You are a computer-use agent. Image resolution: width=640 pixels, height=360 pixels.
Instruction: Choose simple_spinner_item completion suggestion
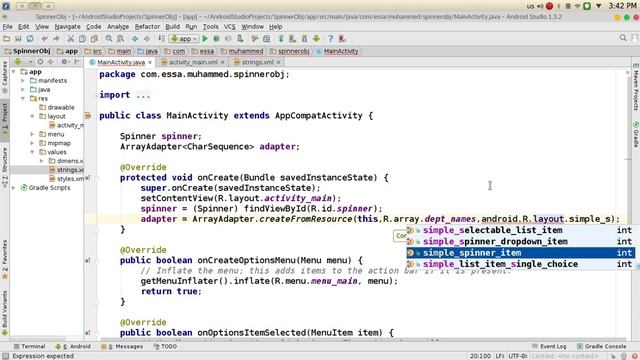pyautogui.click(x=521, y=253)
